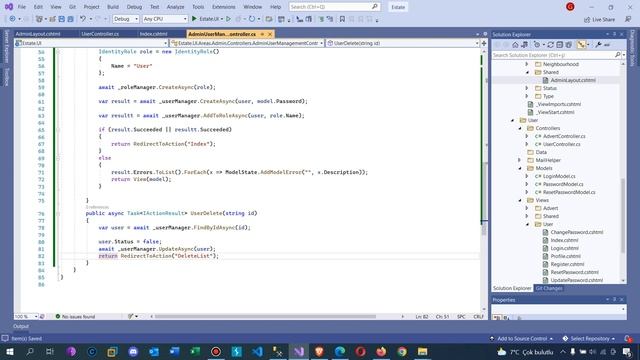Click the bookmark icon in the toolbar

coord(342,19)
